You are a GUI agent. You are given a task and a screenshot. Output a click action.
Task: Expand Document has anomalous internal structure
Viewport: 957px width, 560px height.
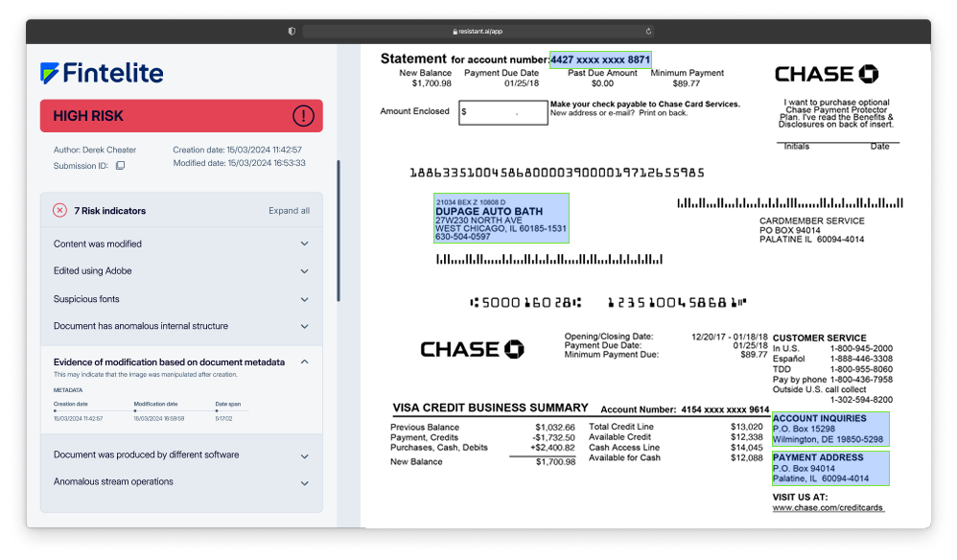[x=305, y=326]
